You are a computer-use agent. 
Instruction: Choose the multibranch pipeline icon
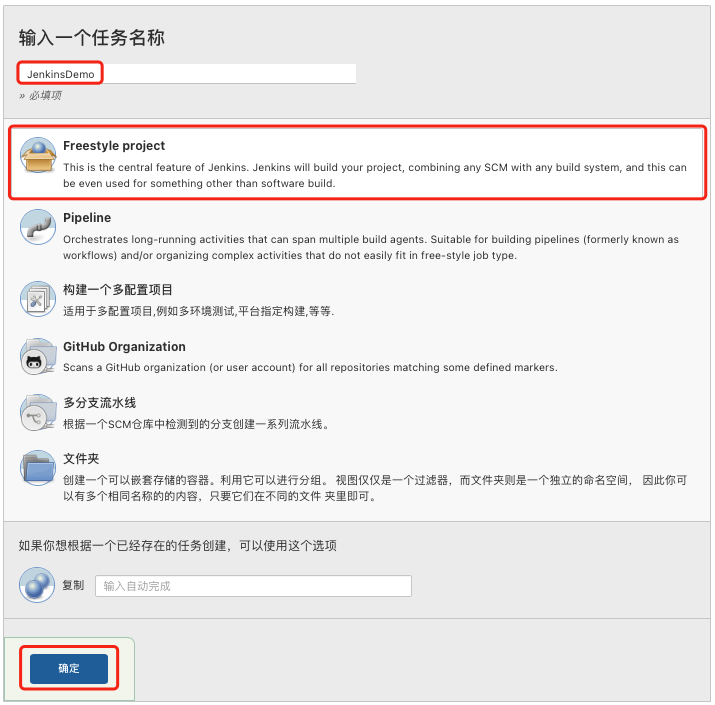coord(38,413)
